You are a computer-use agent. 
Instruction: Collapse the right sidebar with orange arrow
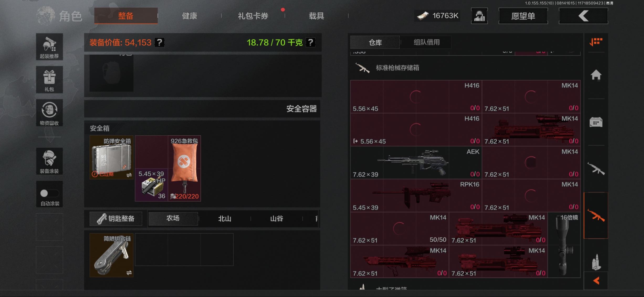pos(596,281)
